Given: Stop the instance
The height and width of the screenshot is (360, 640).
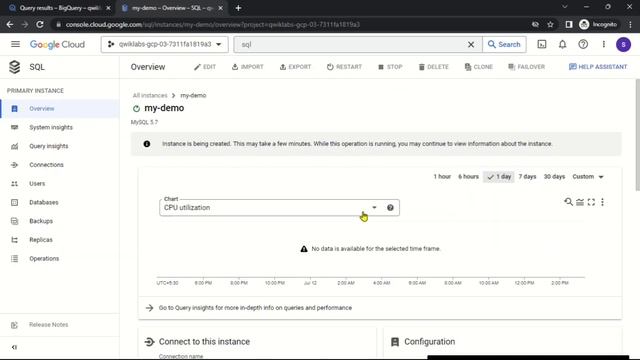Looking at the screenshot, I should coord(390,67).
